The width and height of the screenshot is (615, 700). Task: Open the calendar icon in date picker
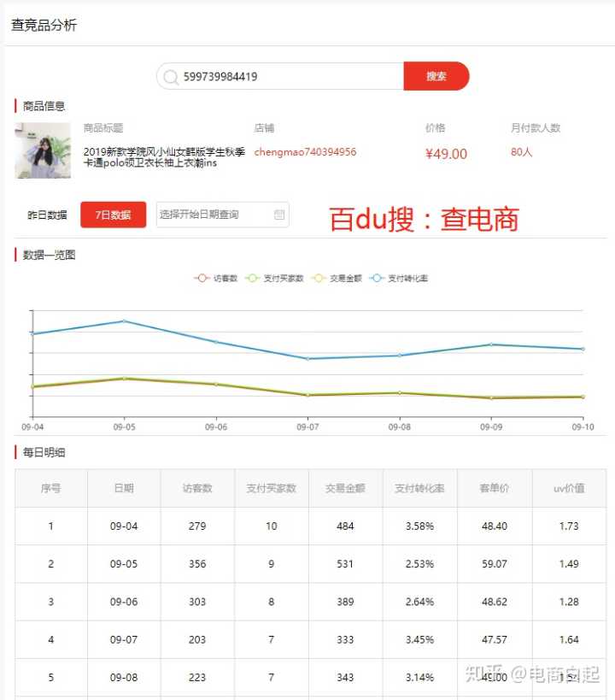pyautogui.click(x=279, y=215)
